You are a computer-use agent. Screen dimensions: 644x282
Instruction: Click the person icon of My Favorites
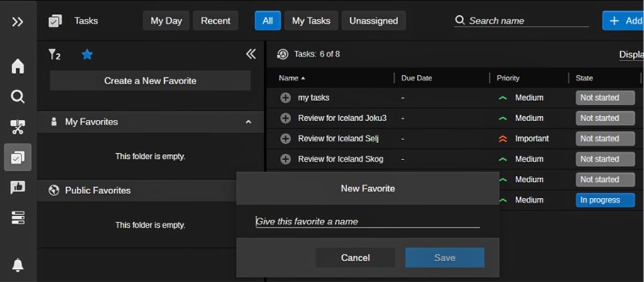[x=53, y=122]
